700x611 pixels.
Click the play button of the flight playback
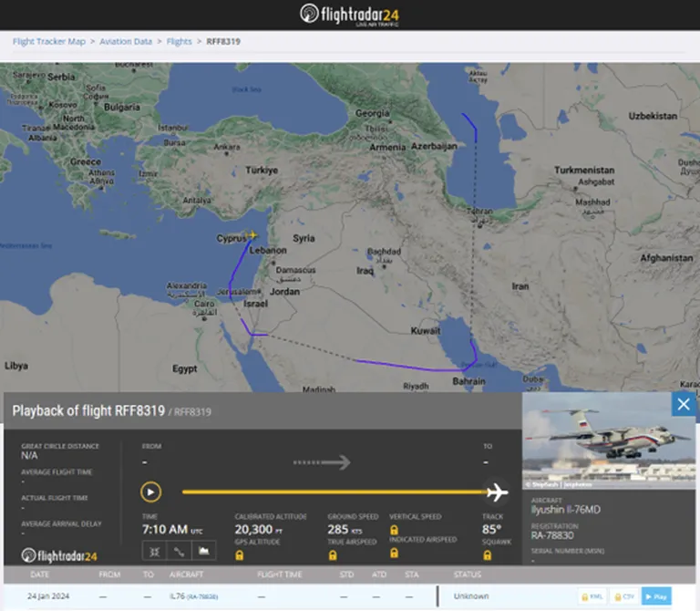[x=151, y=492]
